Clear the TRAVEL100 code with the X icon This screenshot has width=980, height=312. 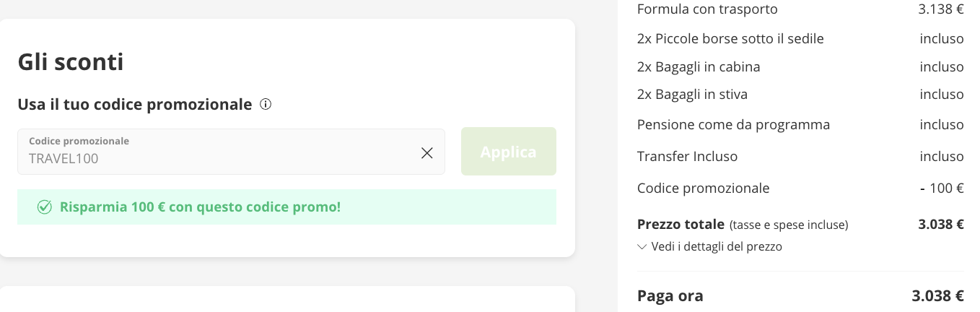[427, 152]
